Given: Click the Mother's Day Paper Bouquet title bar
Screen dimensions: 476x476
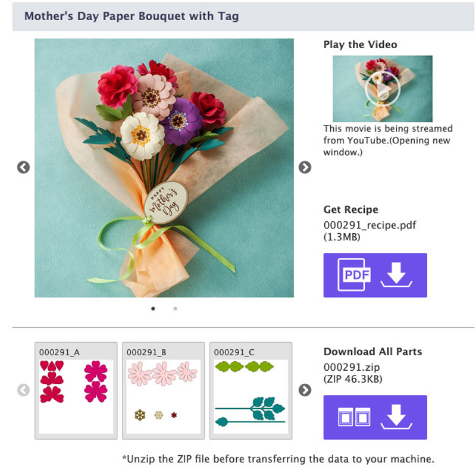Looking at the screenshot, I should coord(243,17).
